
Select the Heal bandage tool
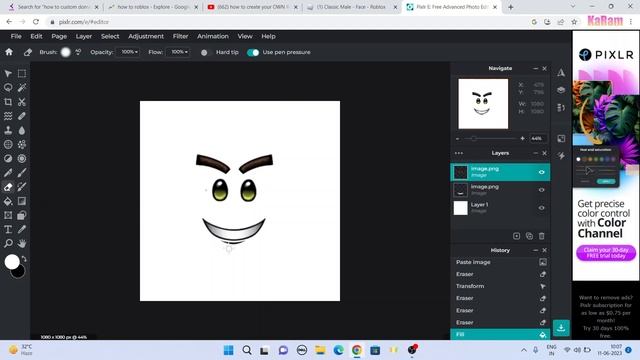pos(22,116)
